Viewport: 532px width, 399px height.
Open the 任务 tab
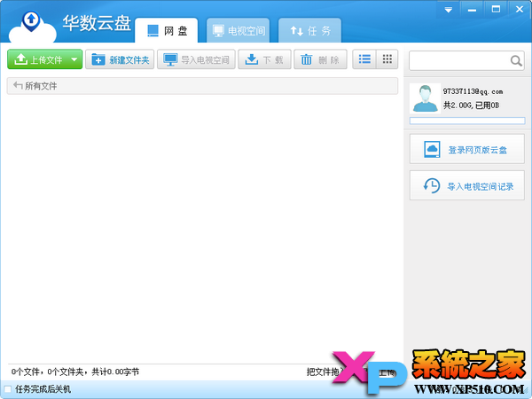pos(309,30)
